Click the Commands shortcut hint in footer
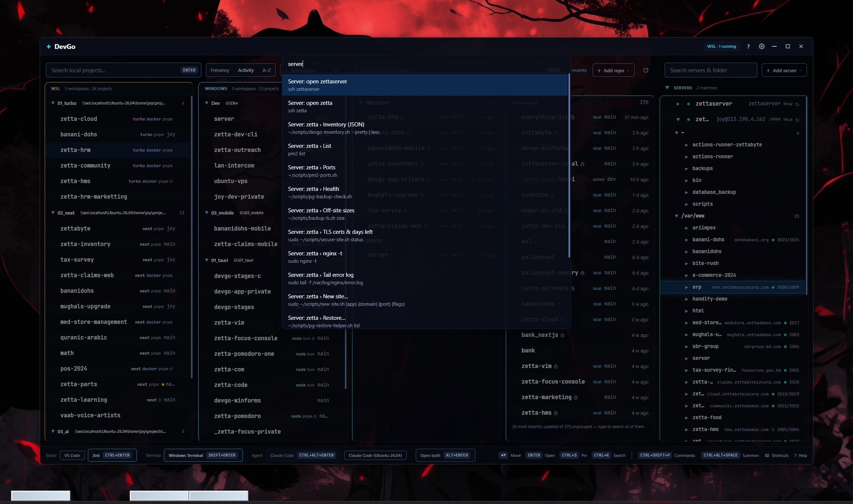The height and width of the screenshot is (504, 853). tap(666, 455)
